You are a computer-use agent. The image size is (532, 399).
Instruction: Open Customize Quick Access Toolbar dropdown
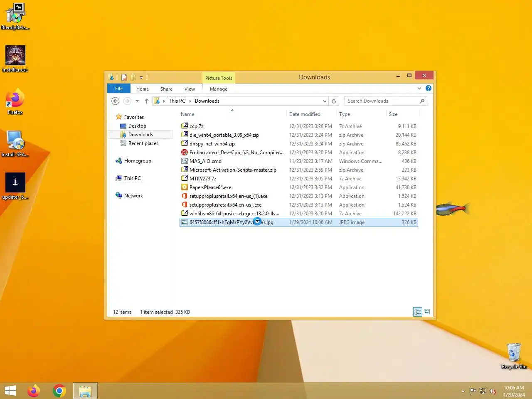click(141, 77)
